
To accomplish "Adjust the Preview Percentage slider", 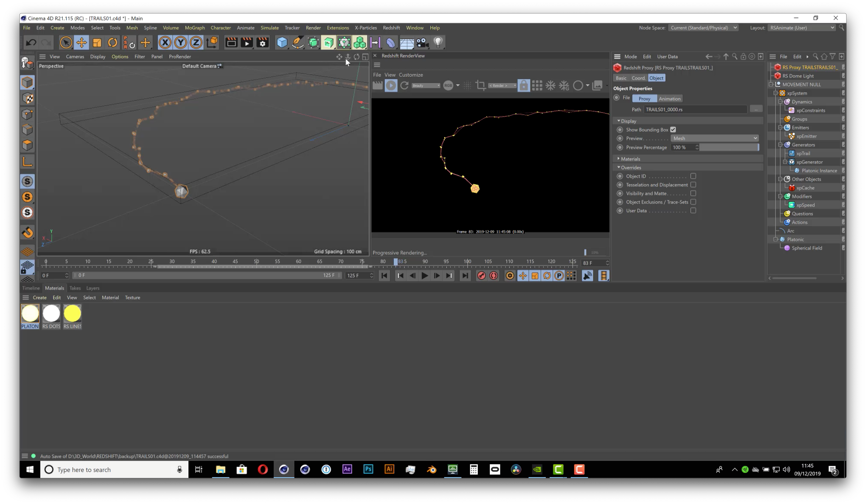I will click(729, 147).
